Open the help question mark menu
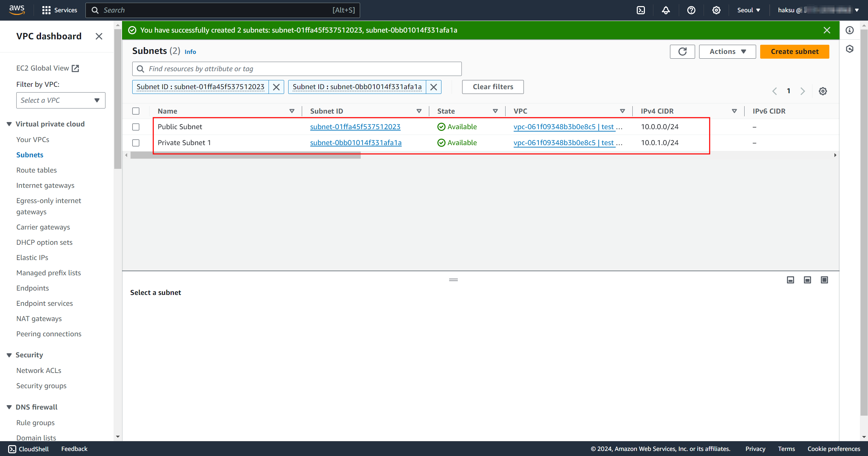Screen dimensions: 868x456 (691, 10)
